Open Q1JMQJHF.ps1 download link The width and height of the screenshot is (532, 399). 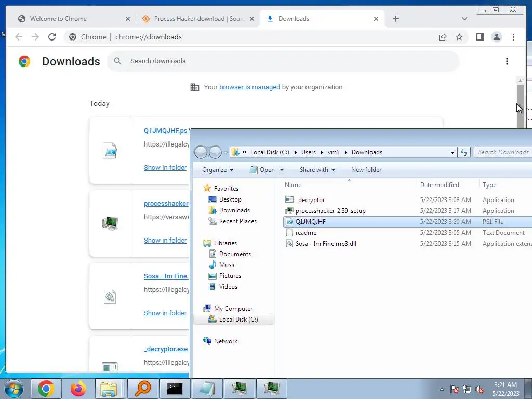pyautogui.click(x=166, y=130)
